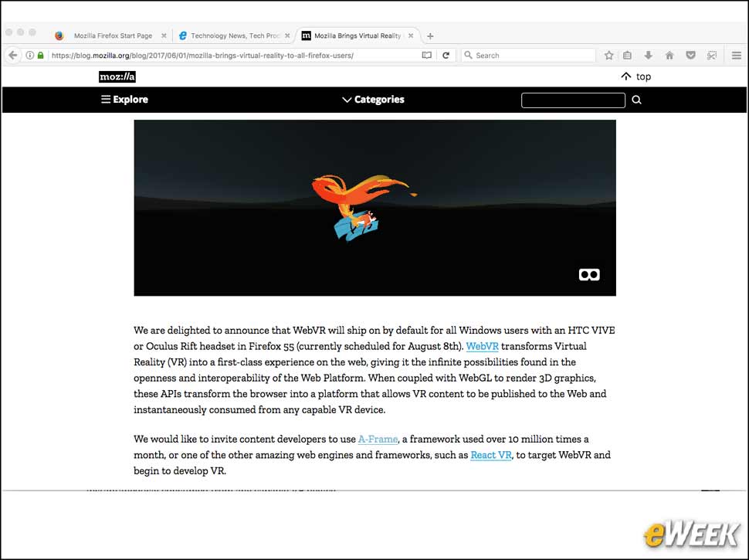Screen dimensions: 749x560
Task: Take a screenshot with the scissors icon
Action: tap(712, 56)
